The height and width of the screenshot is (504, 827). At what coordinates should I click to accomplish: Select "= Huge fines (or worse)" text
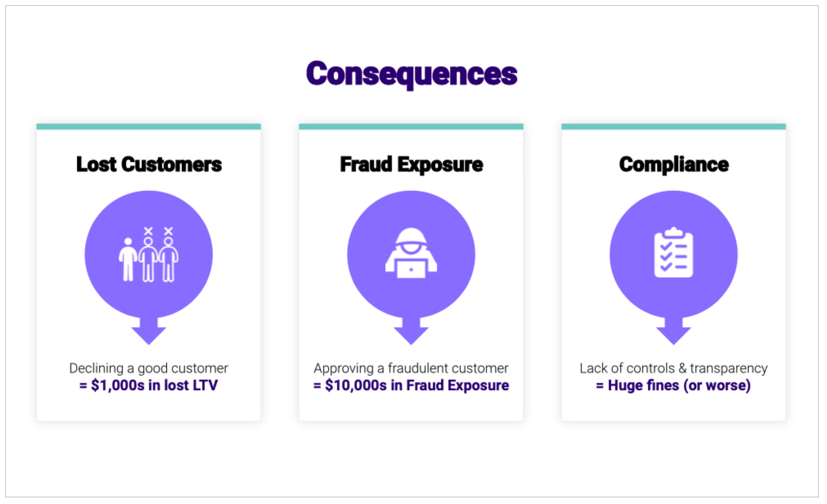pos(673,385)
